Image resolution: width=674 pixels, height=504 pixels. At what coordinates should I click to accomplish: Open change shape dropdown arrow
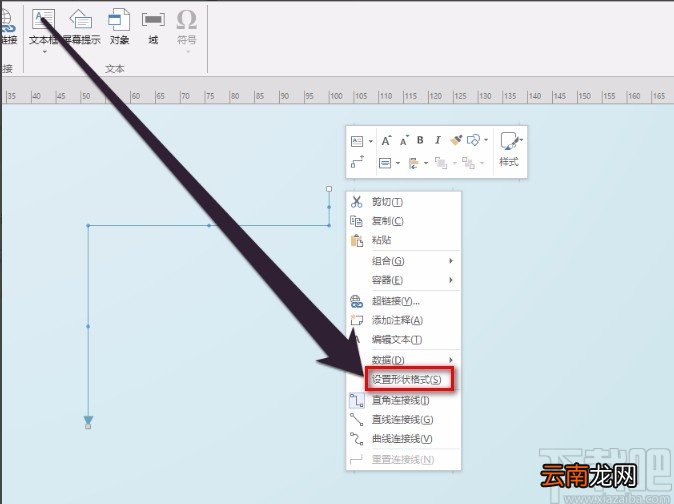click(486, 140)
